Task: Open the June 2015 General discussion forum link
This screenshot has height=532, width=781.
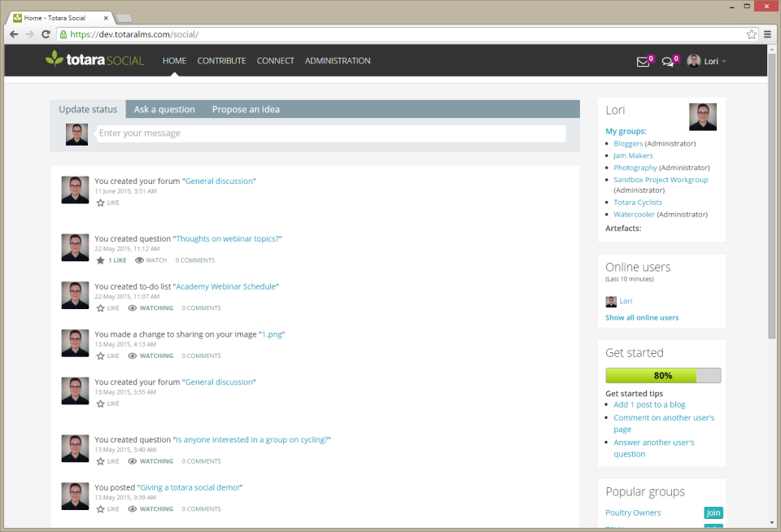Action: click(219, 181)
